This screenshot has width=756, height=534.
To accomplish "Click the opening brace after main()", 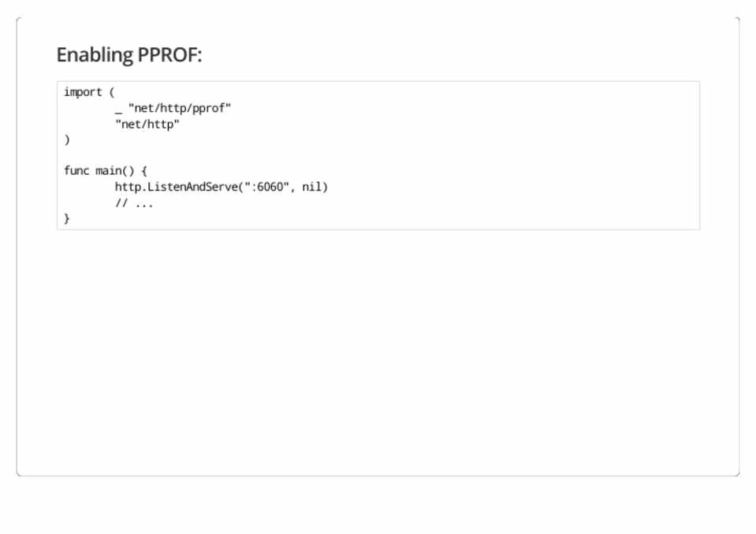I will pyautogui.click(x=144, y=171).
